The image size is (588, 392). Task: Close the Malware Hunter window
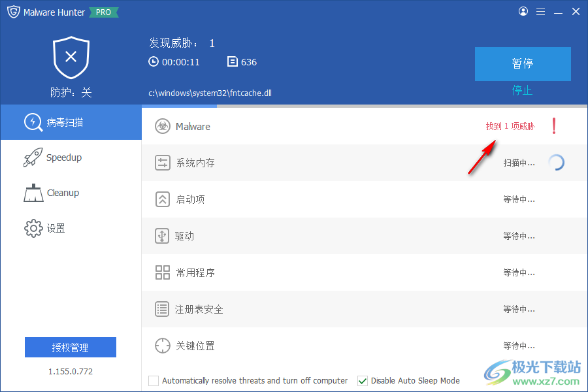pos(576,12)
